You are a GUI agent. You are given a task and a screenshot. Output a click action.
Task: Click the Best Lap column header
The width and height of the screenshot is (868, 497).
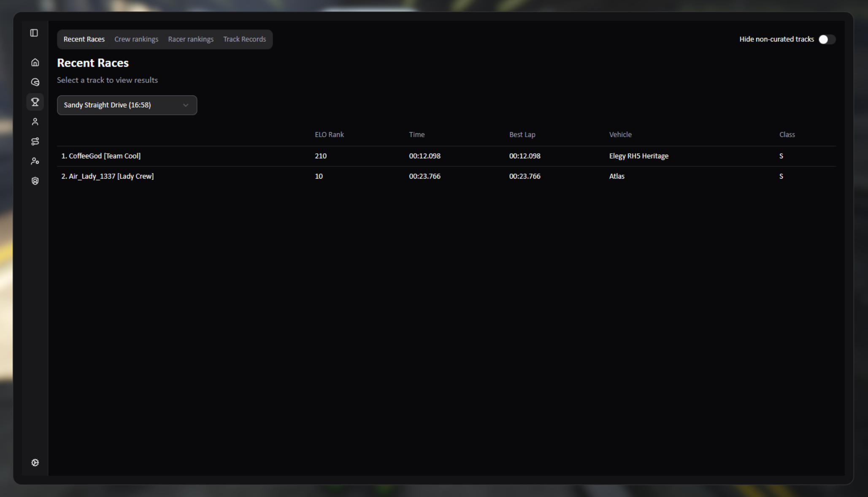(522, 135)
